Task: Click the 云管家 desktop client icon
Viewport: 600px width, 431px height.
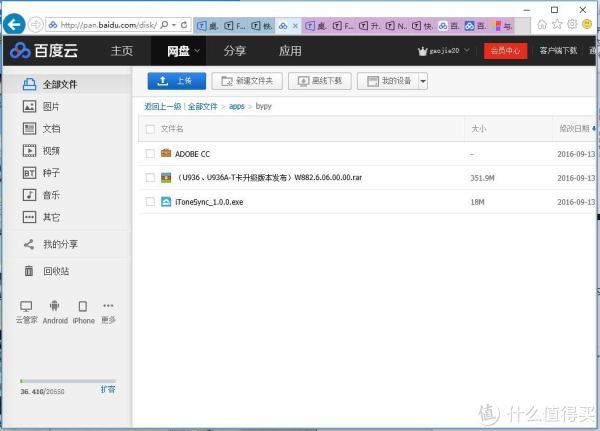Action: 26,306
